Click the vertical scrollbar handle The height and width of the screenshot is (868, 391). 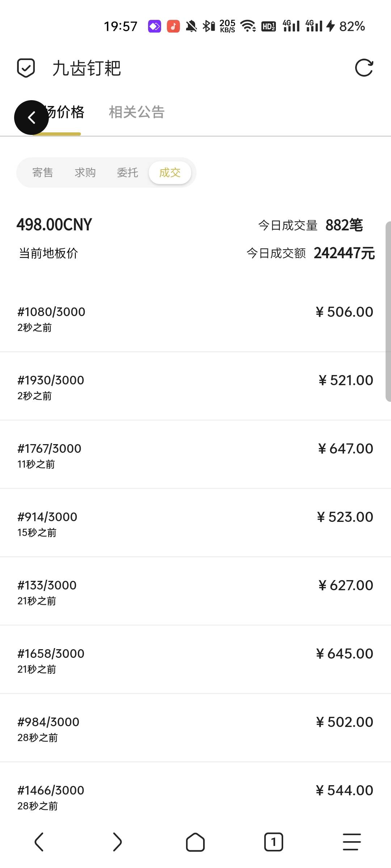(388, 311)
